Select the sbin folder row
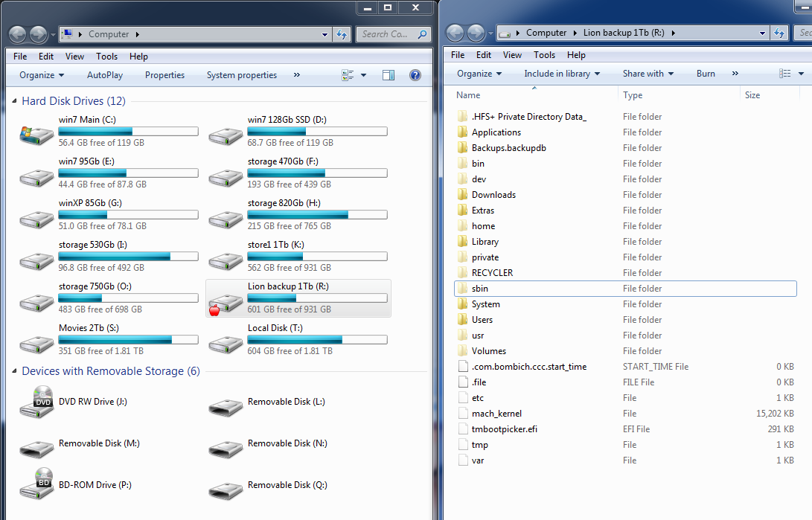812x520 pixels. 625,289
